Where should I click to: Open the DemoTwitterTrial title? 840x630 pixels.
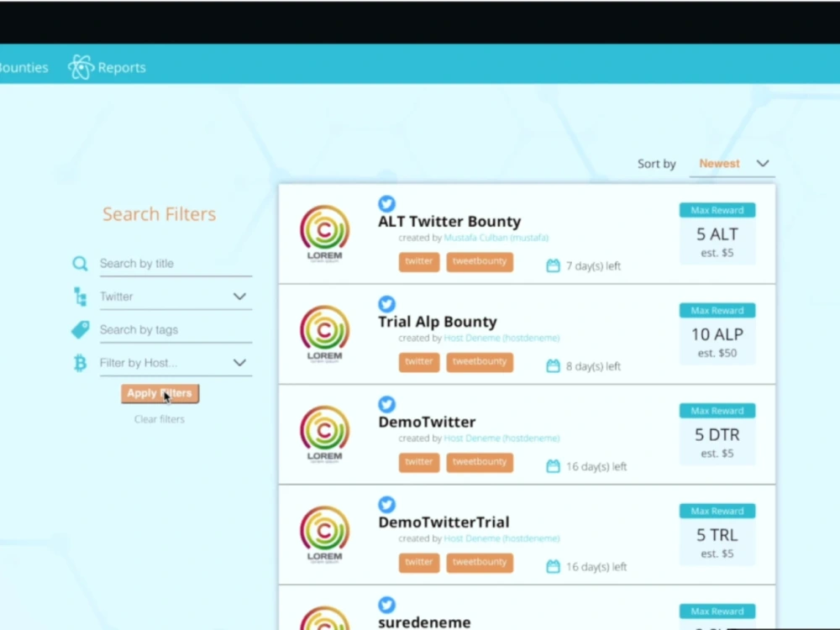pyautogui.click(x=444, y=522)
